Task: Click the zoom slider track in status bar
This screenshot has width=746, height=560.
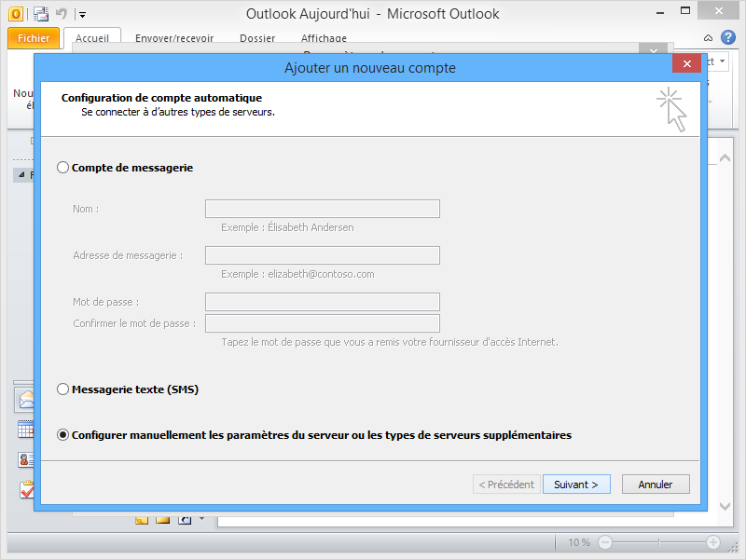Action: [659, 542]
